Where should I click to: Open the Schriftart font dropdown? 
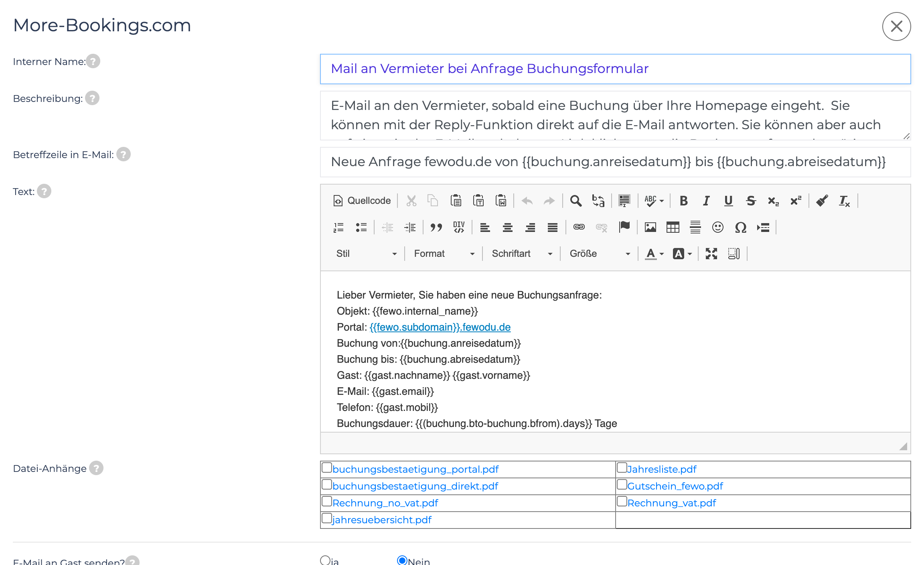point(522,254)
